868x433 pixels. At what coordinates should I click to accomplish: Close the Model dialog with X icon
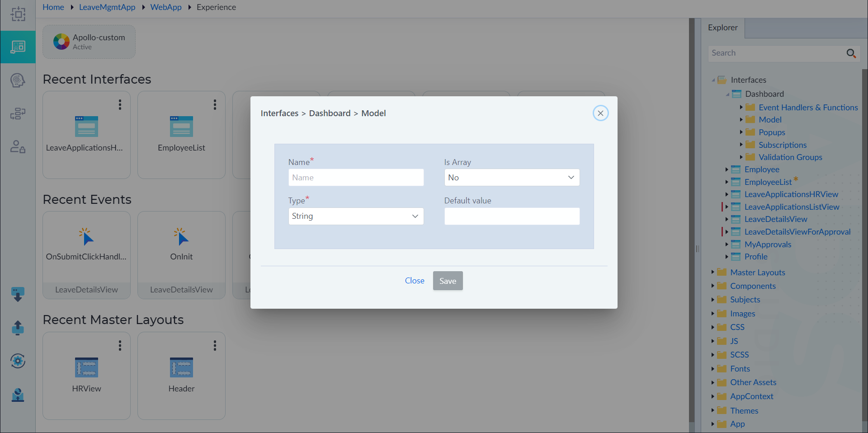point(600,113)
